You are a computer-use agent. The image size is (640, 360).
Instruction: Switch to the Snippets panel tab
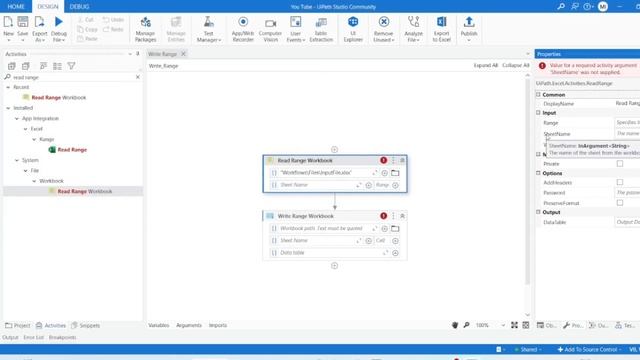[x=85, y=325]
